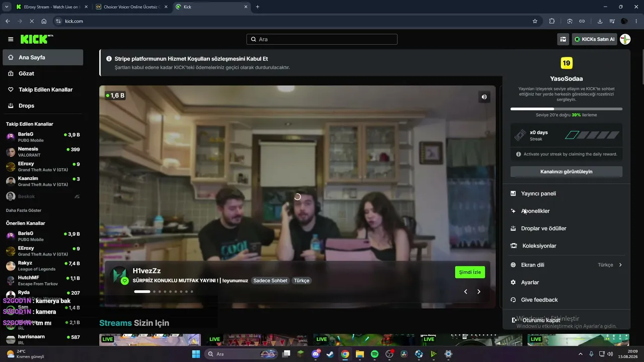
Task: Open Discord from the taskbar
Action: [315, 354]
